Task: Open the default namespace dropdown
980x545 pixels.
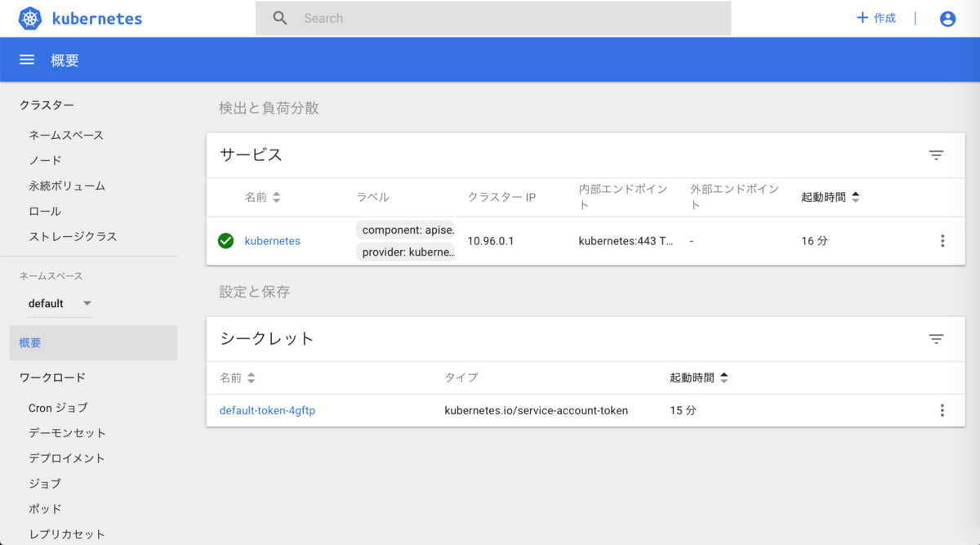Action: (60, 303)
